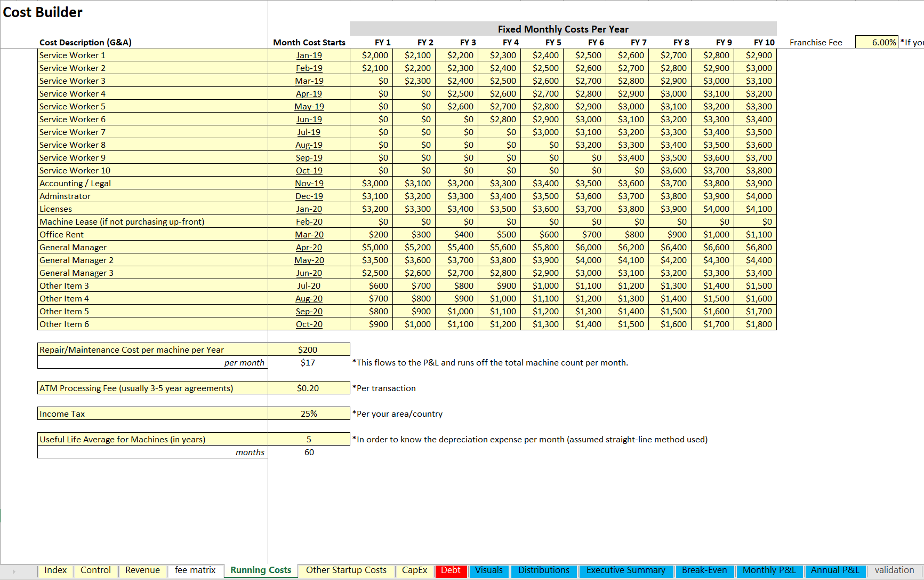Viewport: 924px width, 580px height.
Task: Click the Income Tax 25% cell
Action: pos(309,414)
